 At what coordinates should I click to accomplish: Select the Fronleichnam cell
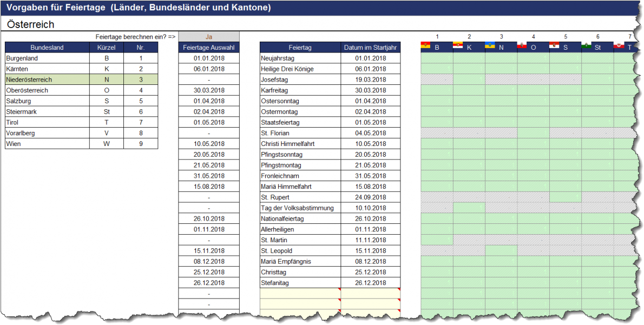pos(300,176)
